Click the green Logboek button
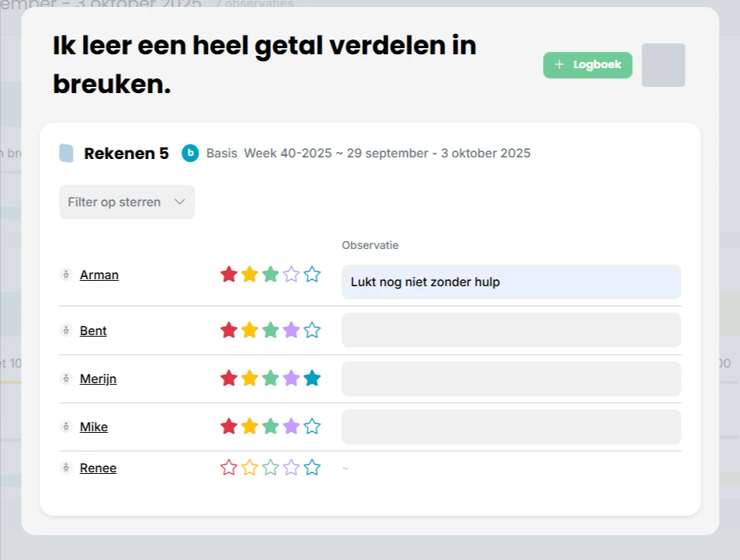 [587, 65]
